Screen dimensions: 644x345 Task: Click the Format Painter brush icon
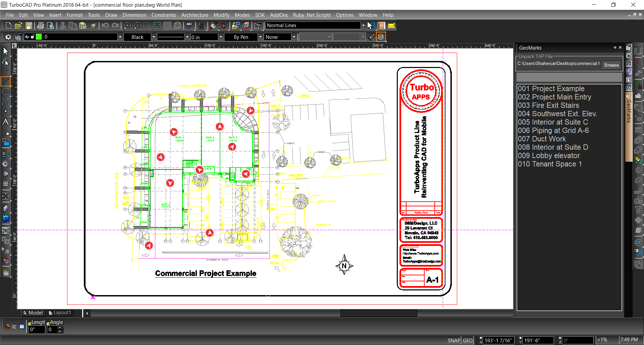(93, 25)
